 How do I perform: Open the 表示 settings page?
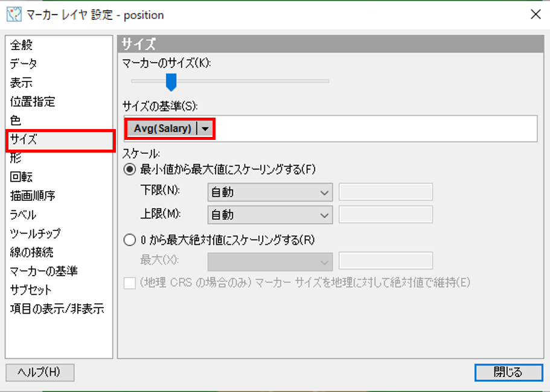(x=21, y=83)
